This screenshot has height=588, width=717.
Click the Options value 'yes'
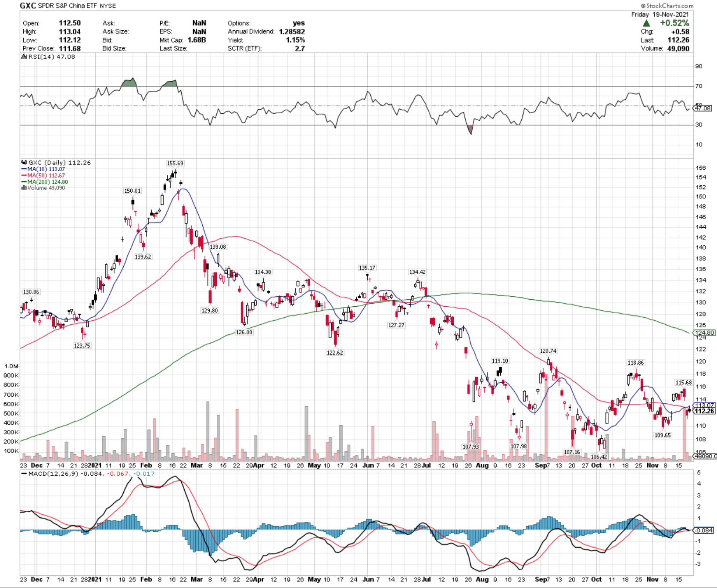(299, 23)
